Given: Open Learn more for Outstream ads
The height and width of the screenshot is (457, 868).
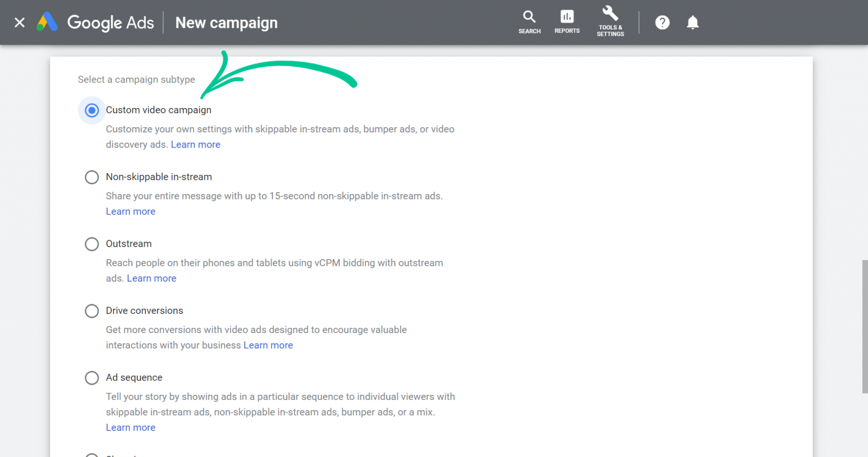Looking at the screenshot, I should (x=151, y=278).
